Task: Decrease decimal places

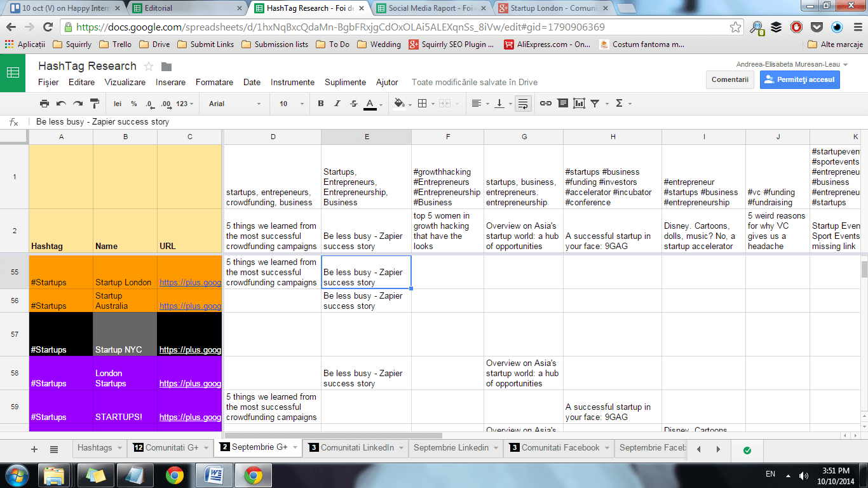Action: point(149,104)
